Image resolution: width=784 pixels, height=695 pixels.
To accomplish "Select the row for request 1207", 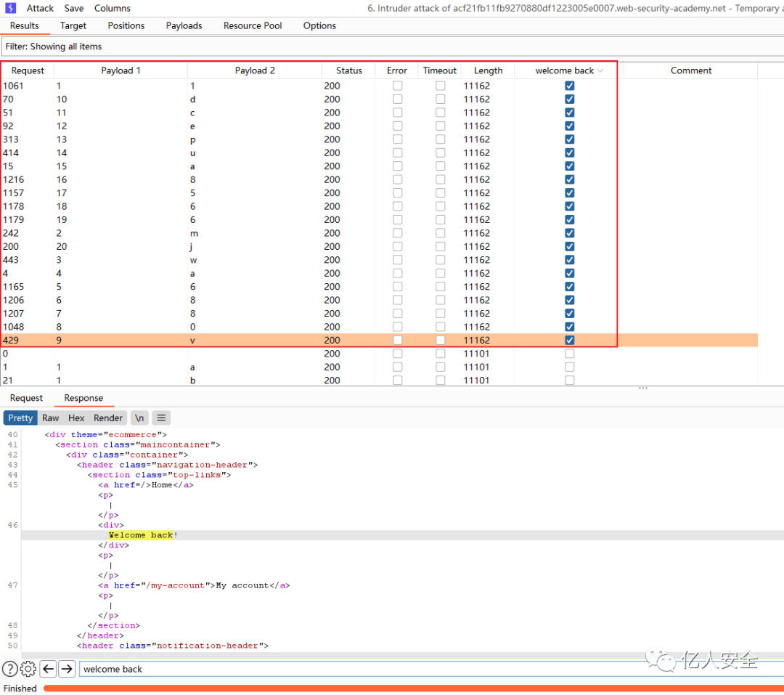I will [380, 314].
